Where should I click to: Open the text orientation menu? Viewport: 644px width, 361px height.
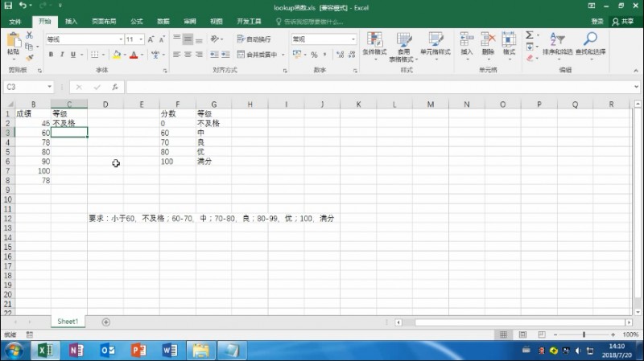(217, 39)
